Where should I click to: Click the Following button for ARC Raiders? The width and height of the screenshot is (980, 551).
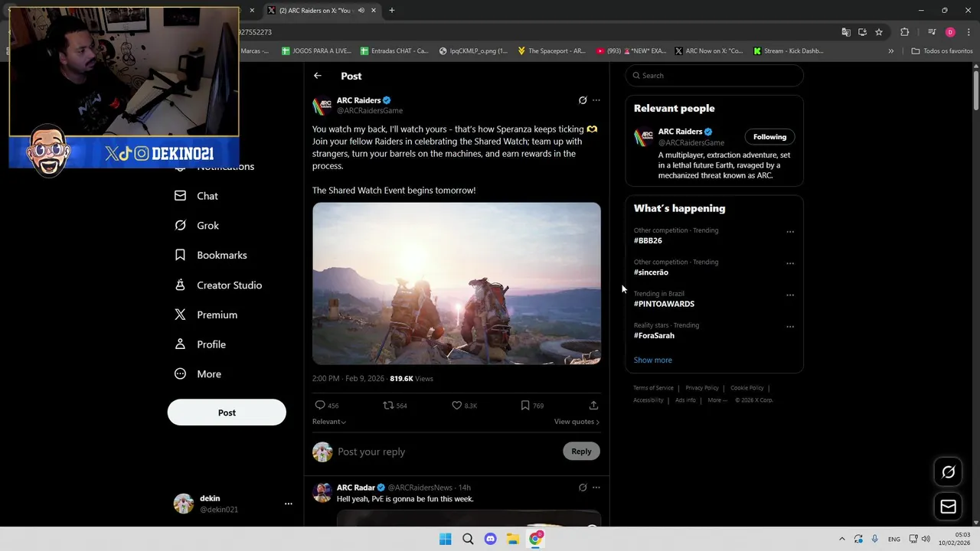click(x=769, y=137)
